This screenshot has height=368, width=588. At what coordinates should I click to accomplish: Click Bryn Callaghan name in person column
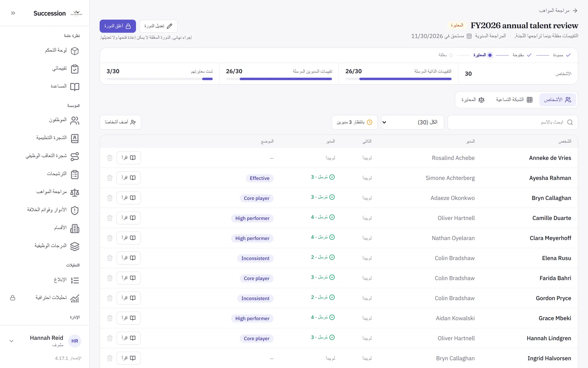pyautogui.click(x=551, y=198)
